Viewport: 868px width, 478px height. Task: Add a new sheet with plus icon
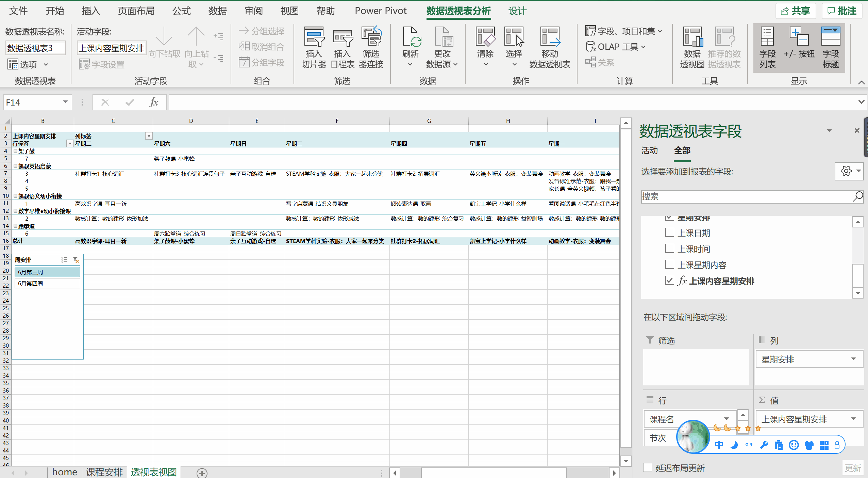tap(202, 473)
